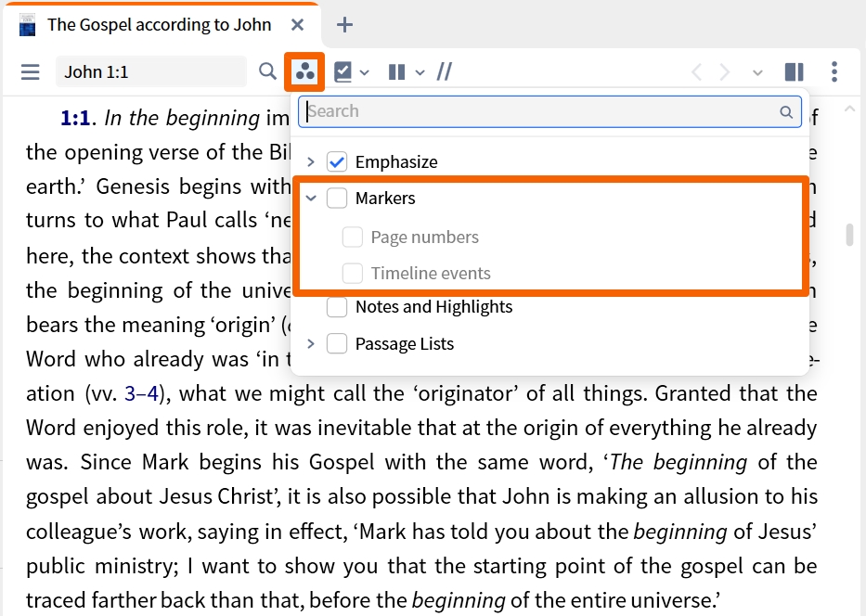The image size is (866, 616).
Task: Open the dropdown arrow beside checkmark icon
Action: 364,72
